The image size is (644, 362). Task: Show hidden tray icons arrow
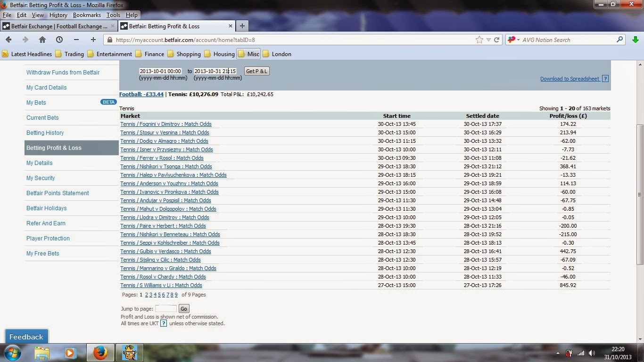(558, 353)
